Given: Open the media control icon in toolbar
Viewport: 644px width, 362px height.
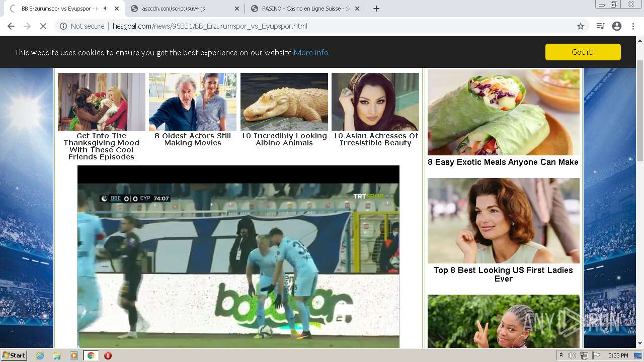Looking at the screenshot, I should click(600, 26).
